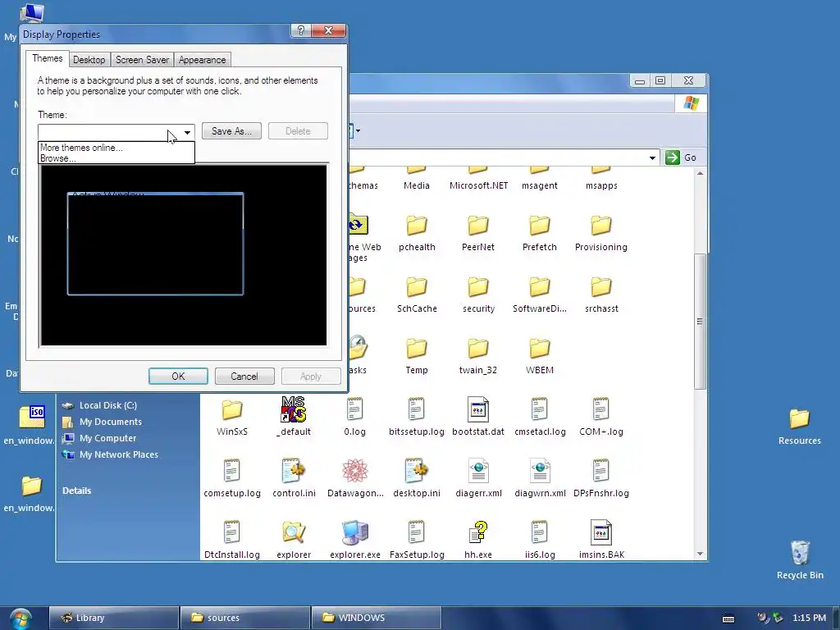
Task: Open the Screen Saver tab
Action: (x=142, y=59)
